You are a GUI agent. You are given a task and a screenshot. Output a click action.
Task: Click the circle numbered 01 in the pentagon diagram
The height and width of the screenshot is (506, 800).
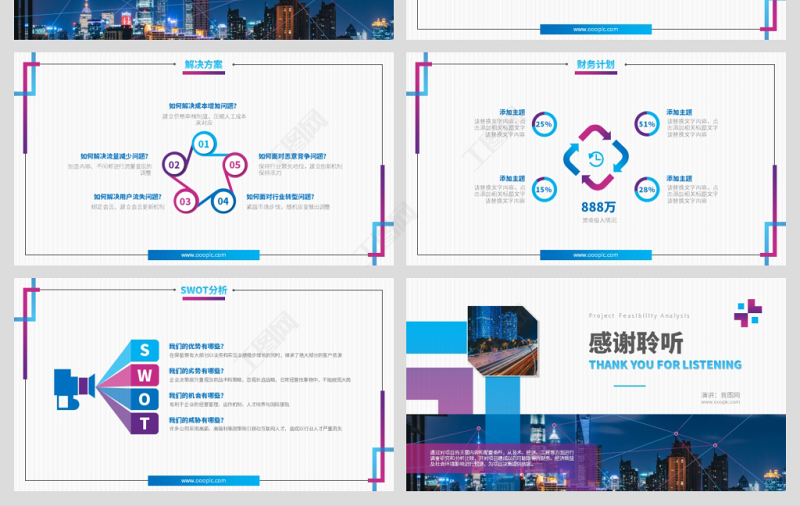(x=204, y=144)
